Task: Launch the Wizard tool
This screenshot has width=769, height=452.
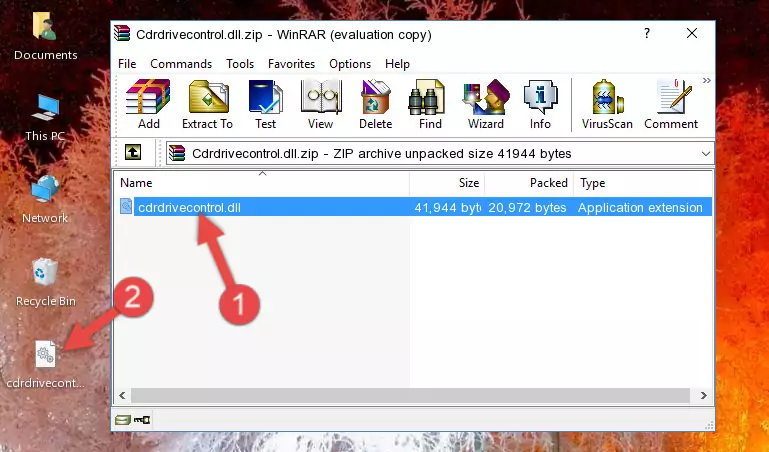Action: (486, 104)
